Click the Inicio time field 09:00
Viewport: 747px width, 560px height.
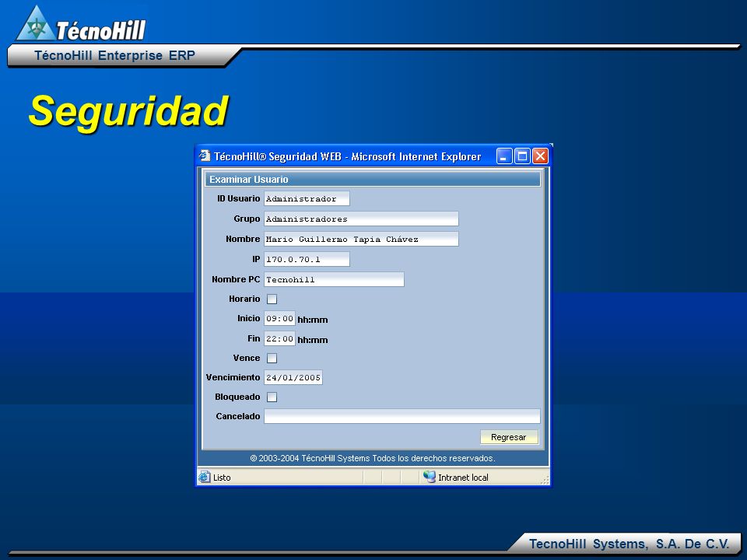tap(279, 319)
